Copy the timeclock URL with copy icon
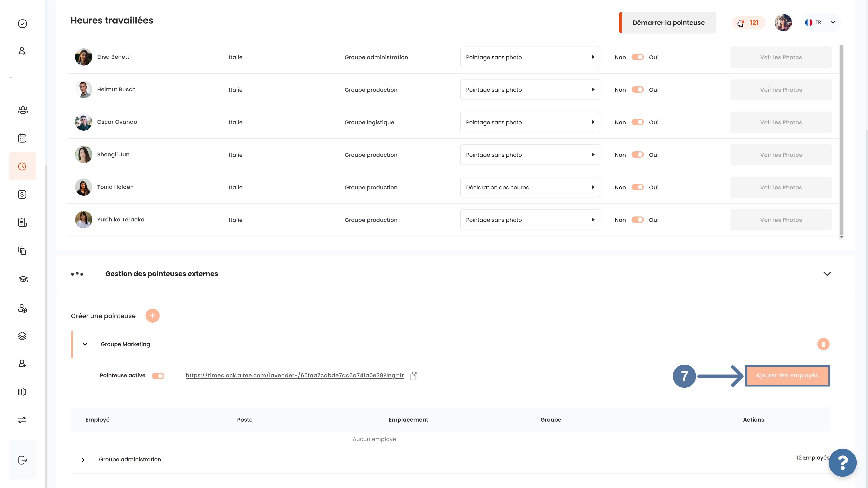 tap(414, 376)
